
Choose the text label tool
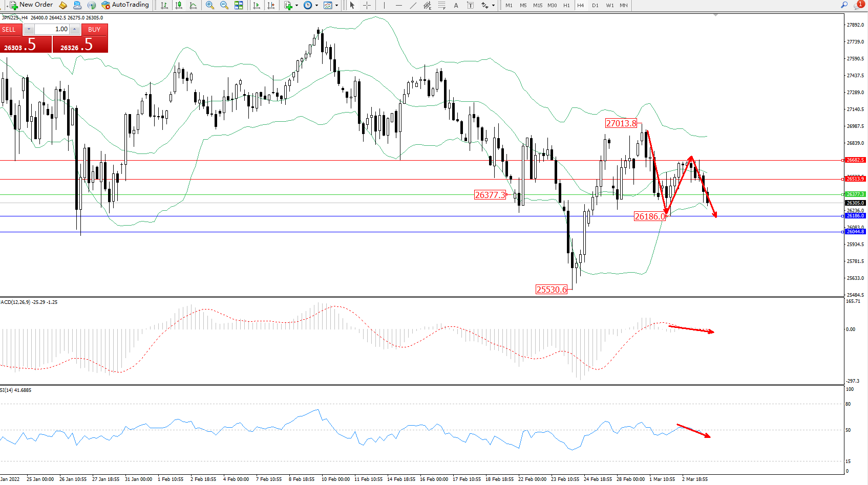[x=456, y=5]
